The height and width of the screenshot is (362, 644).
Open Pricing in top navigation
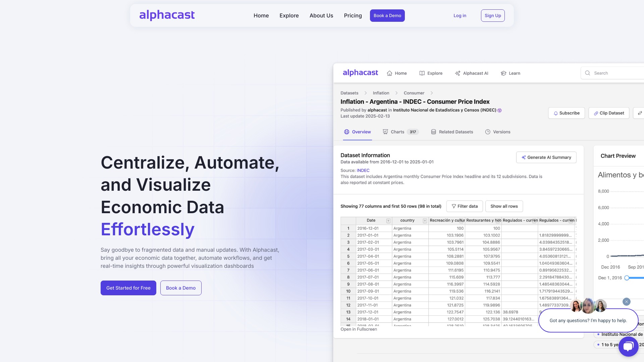click(353, 15)
